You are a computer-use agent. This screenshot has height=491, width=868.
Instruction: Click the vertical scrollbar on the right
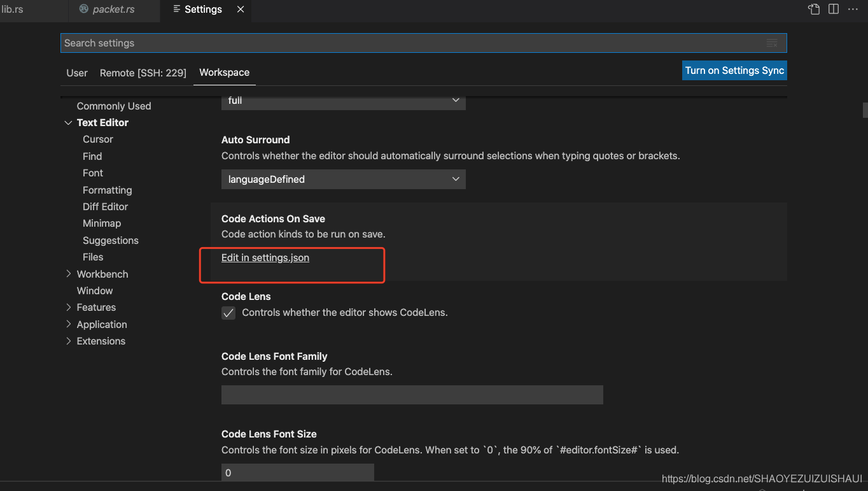coord(864,110)
